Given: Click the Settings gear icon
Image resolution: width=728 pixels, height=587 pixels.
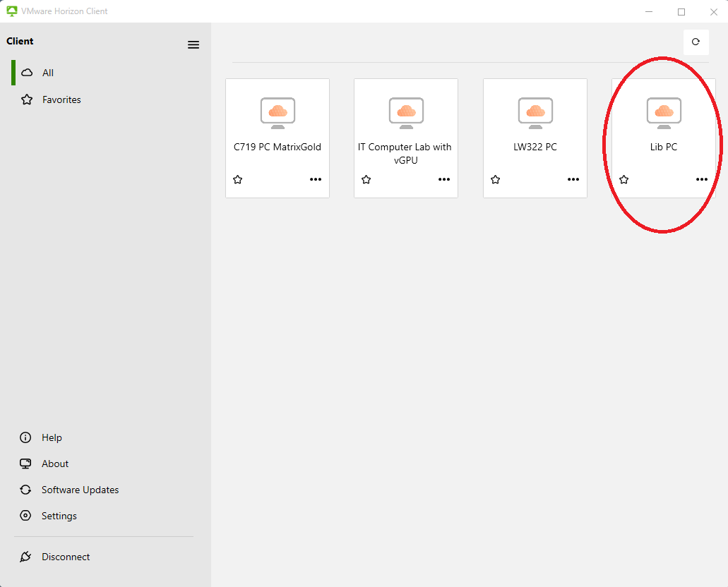Looking at the screenshot, I should (25, 516).
